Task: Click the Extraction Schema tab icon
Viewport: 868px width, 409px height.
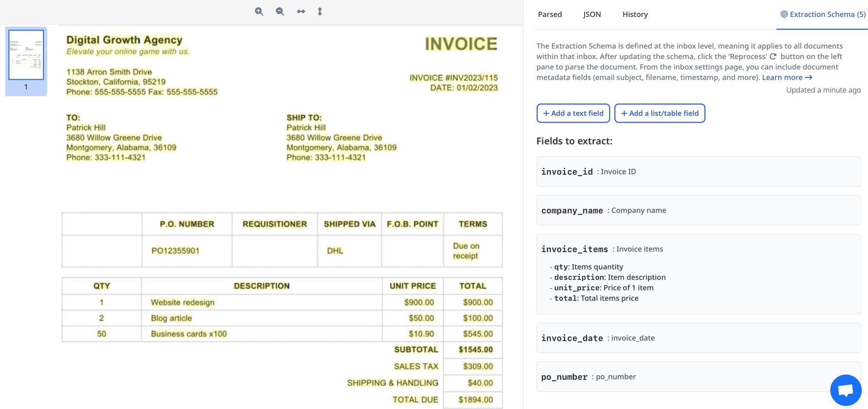Action: pyautogui.click(x=784, y=14)
